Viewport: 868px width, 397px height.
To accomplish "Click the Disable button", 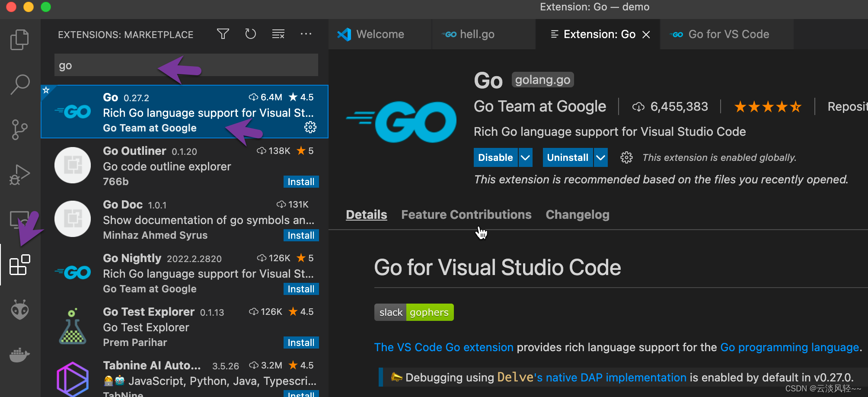I will point(496,157).
